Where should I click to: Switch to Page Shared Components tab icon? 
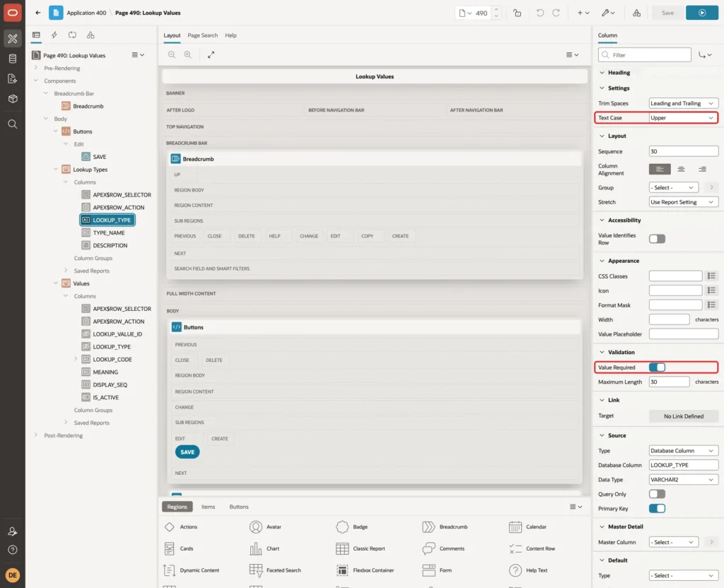(x=90, y=35)
